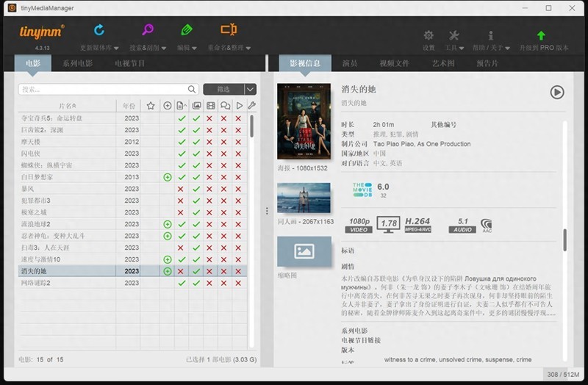Switch to the 电视节目 (TV shows) tab

click(130, 63)
